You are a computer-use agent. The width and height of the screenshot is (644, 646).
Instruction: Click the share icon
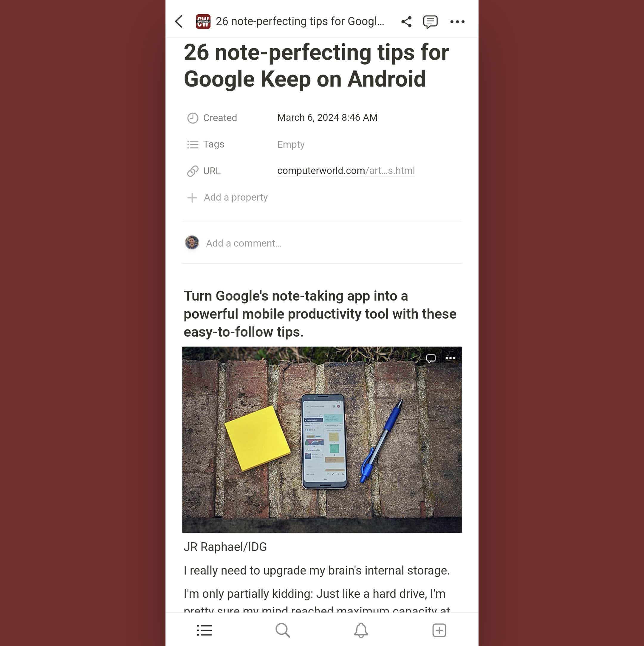click(x=406, y=22)
